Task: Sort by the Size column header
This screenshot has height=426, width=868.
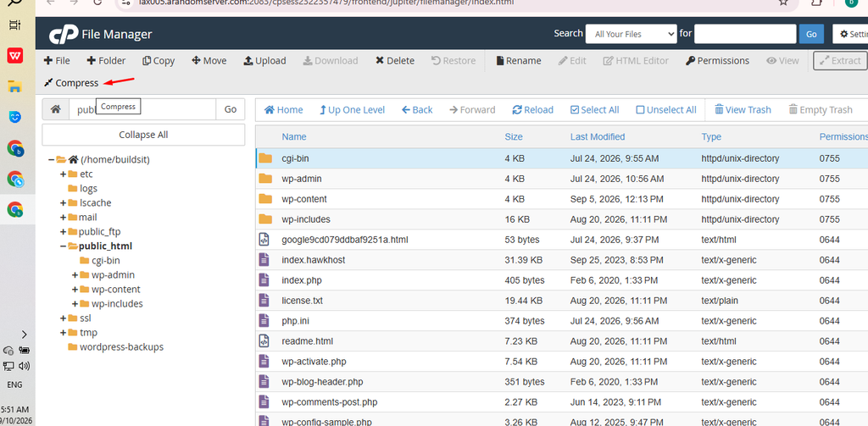Action: point(513,136)
